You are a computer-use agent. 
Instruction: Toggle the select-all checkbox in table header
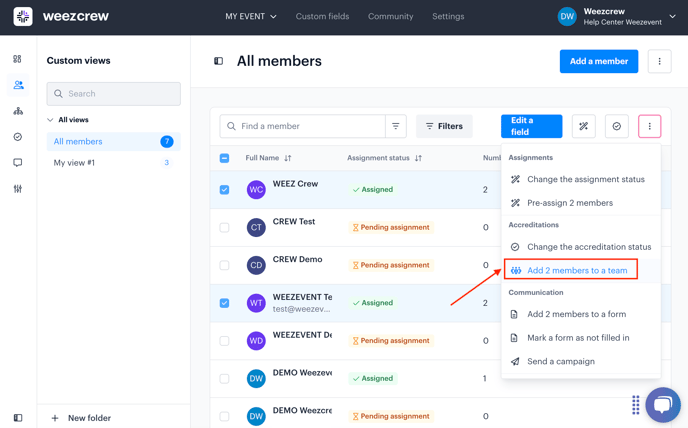click(224, 158)
